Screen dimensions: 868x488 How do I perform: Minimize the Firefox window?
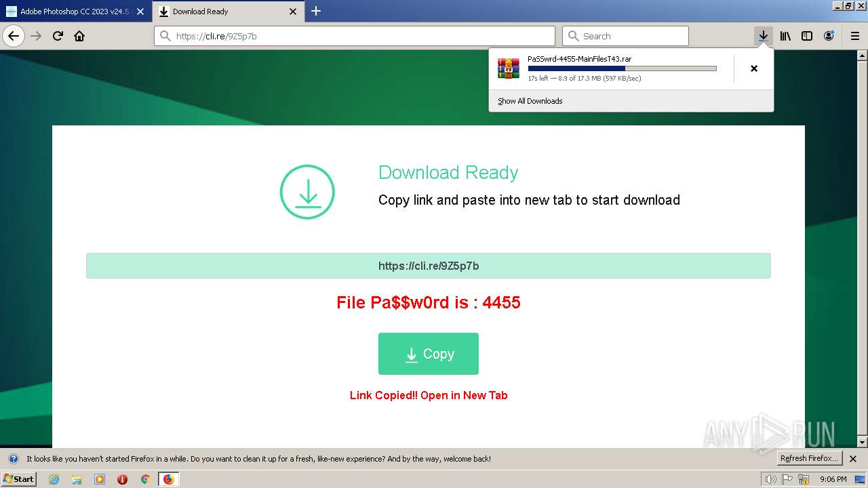tap(838, 5)
